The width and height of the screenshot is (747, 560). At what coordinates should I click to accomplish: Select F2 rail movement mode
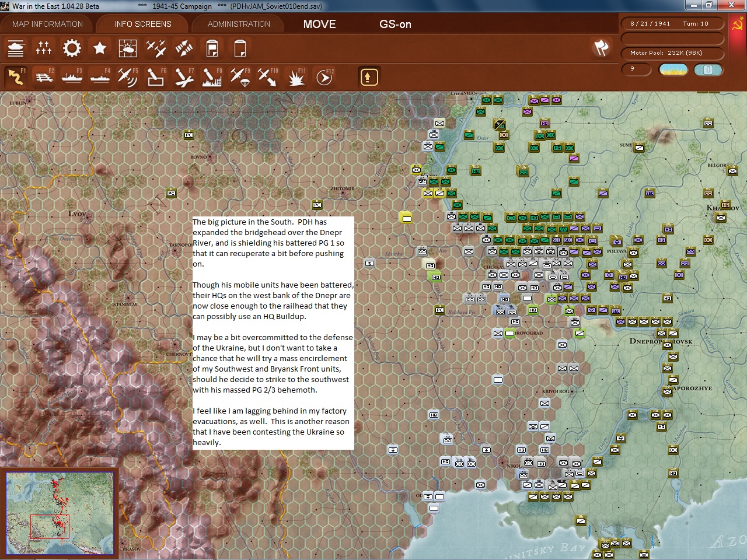pos(44,77)
